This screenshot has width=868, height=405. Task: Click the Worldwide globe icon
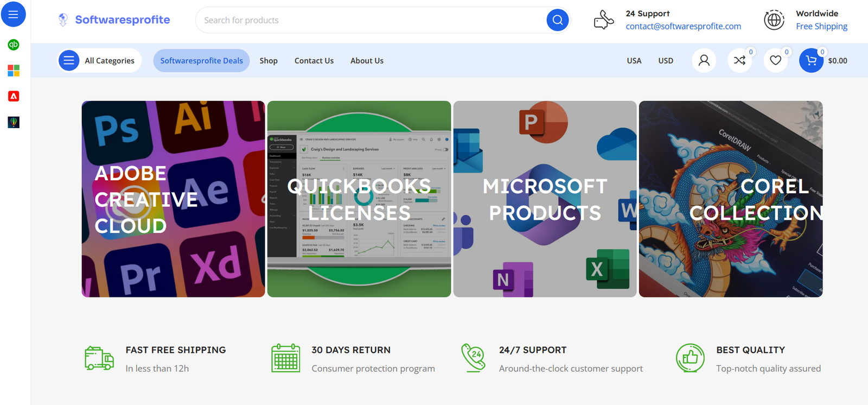point(774,20)
